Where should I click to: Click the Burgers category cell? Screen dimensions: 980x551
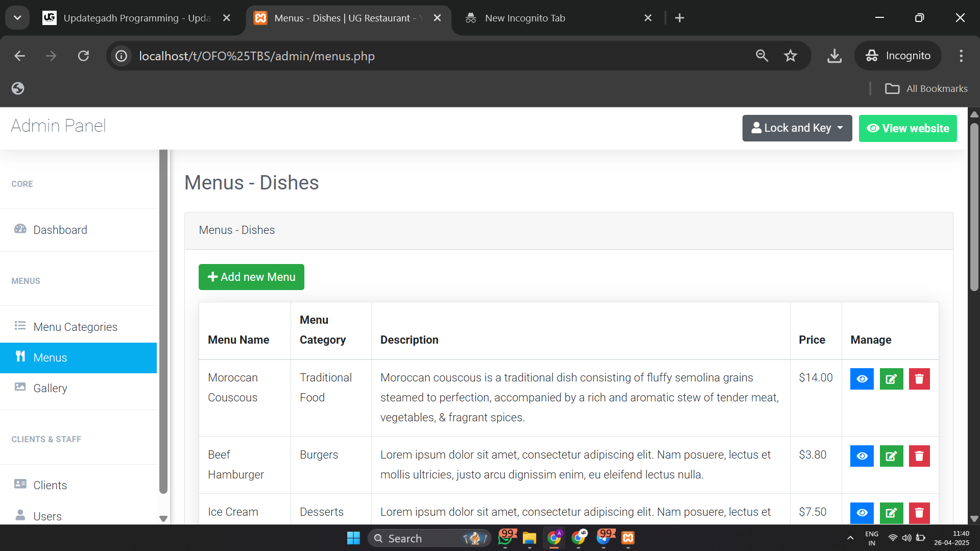pos(331,465)
